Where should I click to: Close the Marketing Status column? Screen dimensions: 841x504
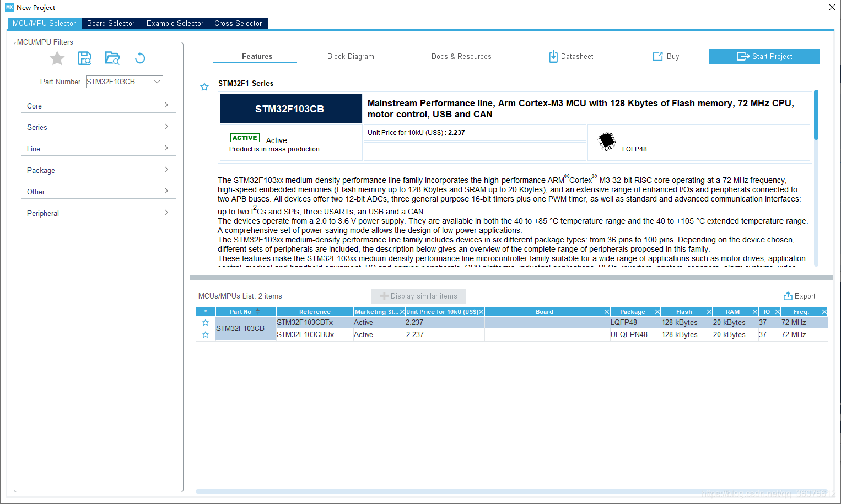tap(402, 312)
